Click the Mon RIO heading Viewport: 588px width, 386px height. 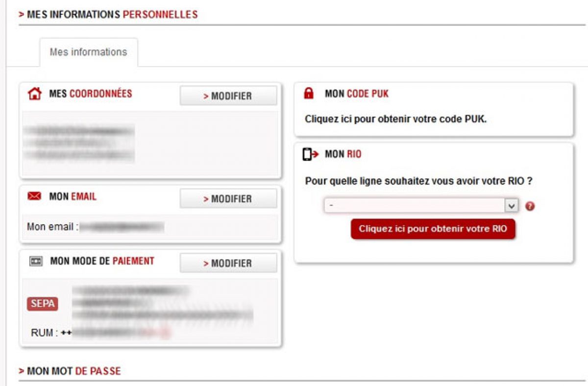[343, 155]
